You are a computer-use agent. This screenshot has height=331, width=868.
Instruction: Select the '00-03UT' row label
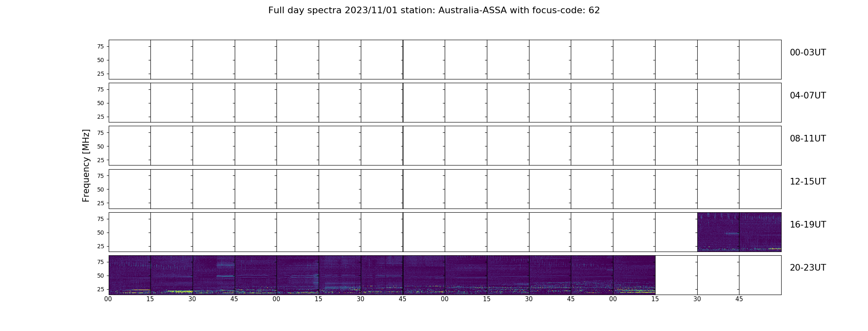pyautogui.click(x=808, y=53)
